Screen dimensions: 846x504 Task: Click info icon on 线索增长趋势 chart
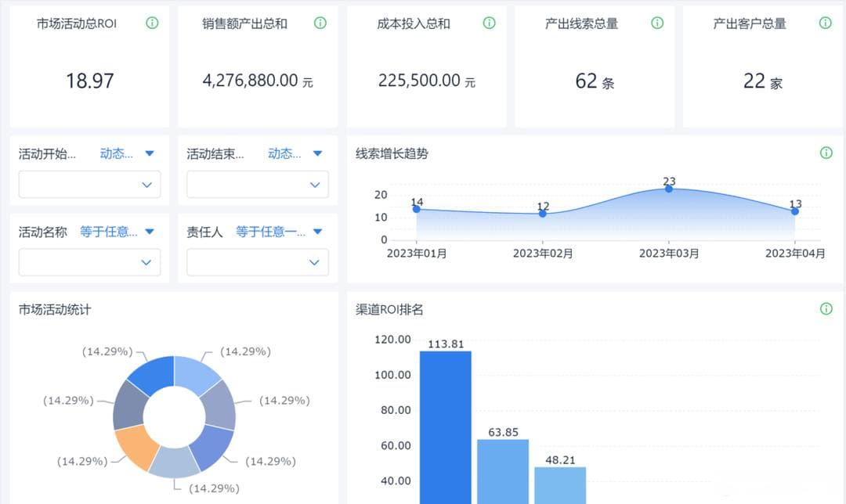(826, 153)
